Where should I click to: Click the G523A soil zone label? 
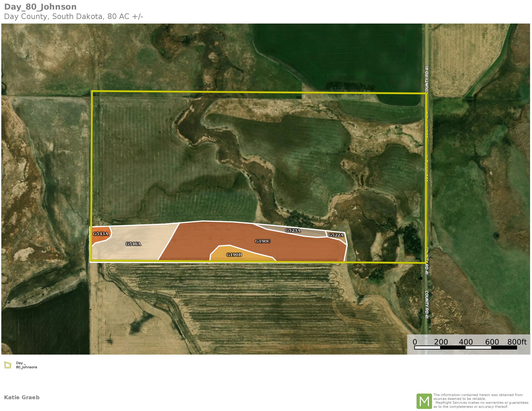[293, 230]
